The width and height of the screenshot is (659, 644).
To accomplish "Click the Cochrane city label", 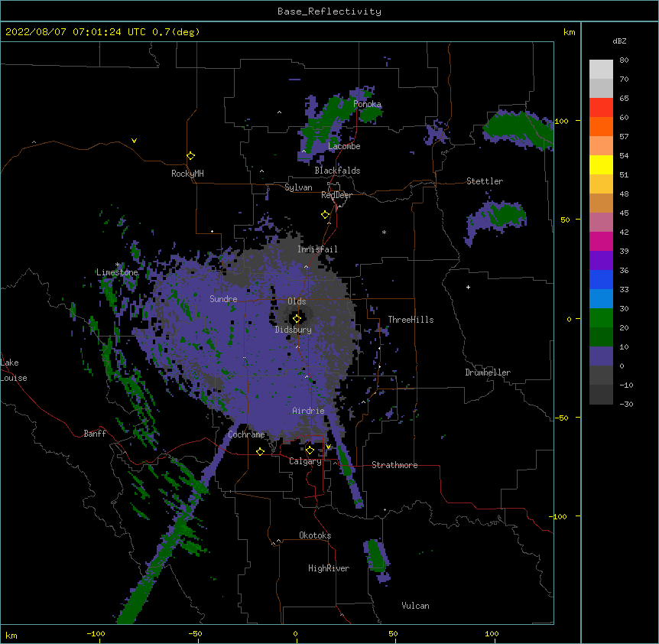I will coord(246,434).
